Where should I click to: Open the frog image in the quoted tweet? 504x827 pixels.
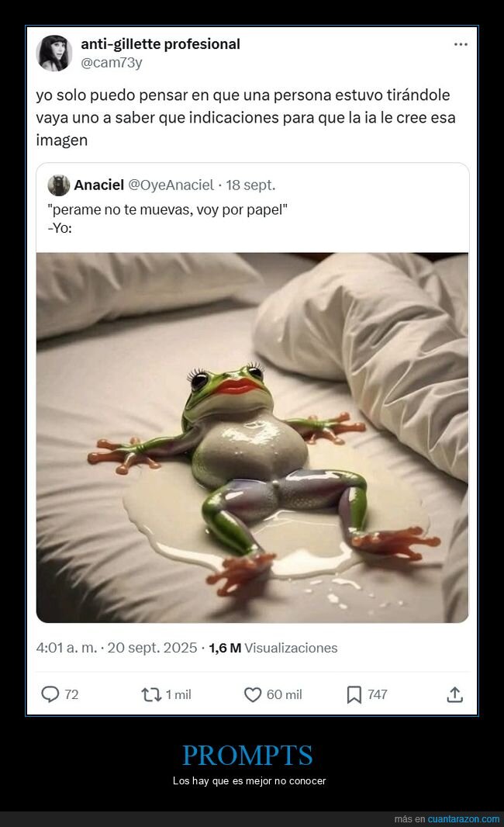click(x=252, y=438)
